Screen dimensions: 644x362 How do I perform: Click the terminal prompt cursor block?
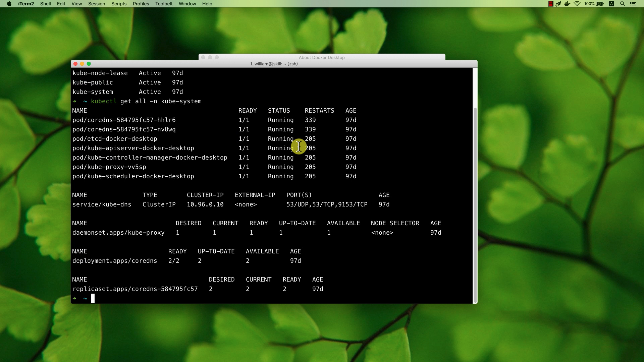[x=93, y=298]
